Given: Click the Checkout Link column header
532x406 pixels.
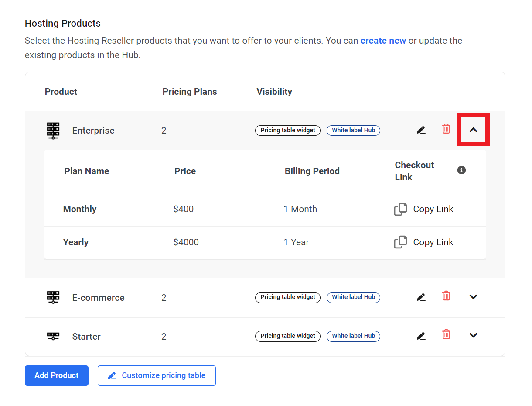Looking at the screenshot, I should pyautogui.click(x=415, y=171).
